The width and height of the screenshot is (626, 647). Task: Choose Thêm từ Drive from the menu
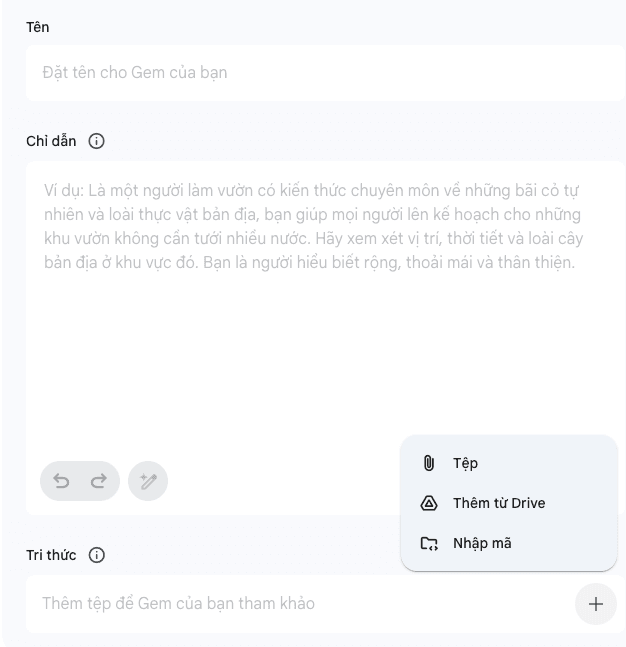point(498,503)
